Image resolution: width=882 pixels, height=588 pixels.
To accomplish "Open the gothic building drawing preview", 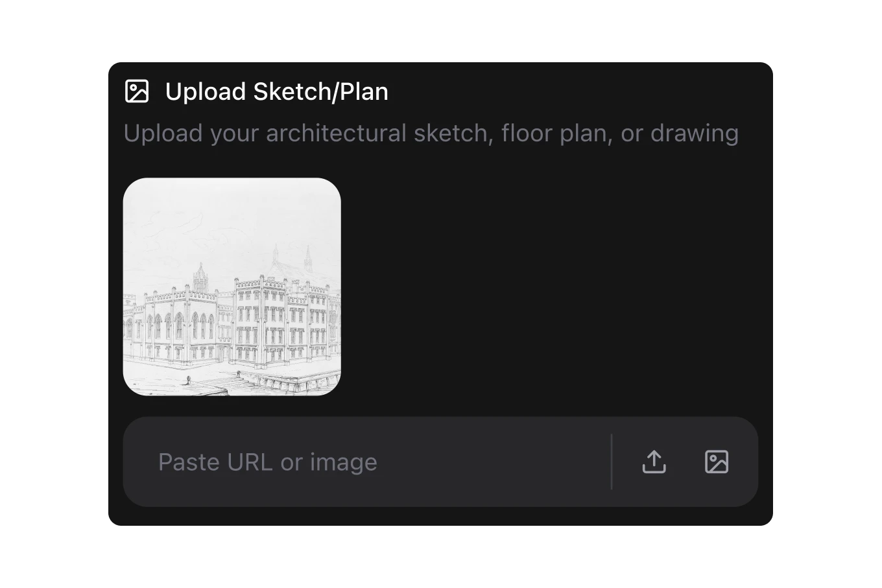I will click(x=232, y=287).
